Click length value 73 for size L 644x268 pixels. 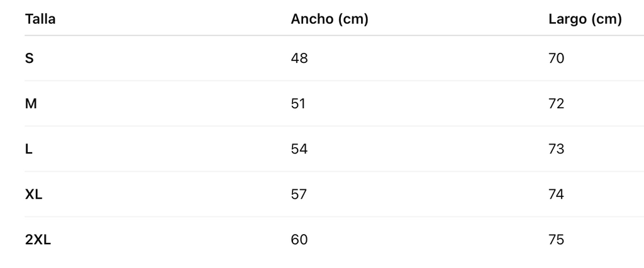[557, 149]
